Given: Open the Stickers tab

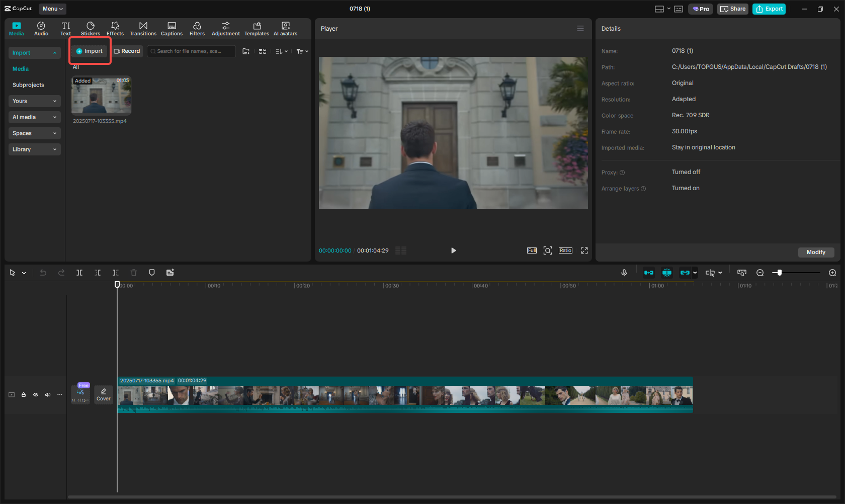Looking at the screenshot, I should tap(91, 29).
